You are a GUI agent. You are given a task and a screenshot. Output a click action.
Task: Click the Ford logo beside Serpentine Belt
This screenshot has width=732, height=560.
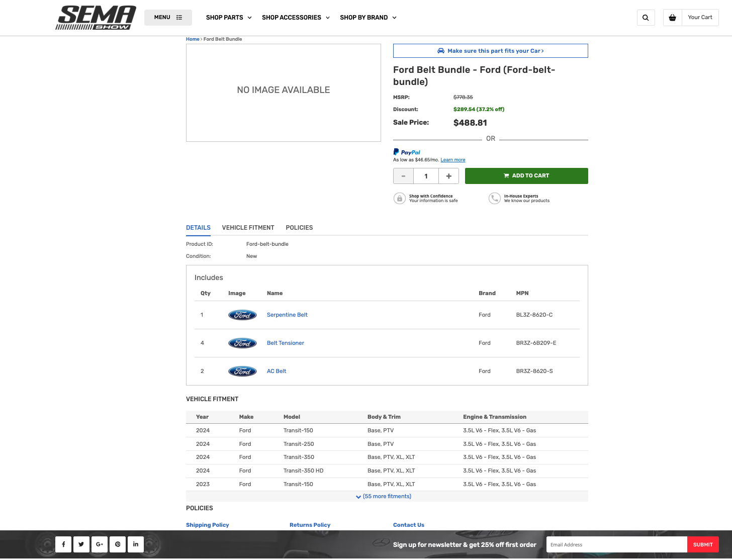(x=242, y=315)
